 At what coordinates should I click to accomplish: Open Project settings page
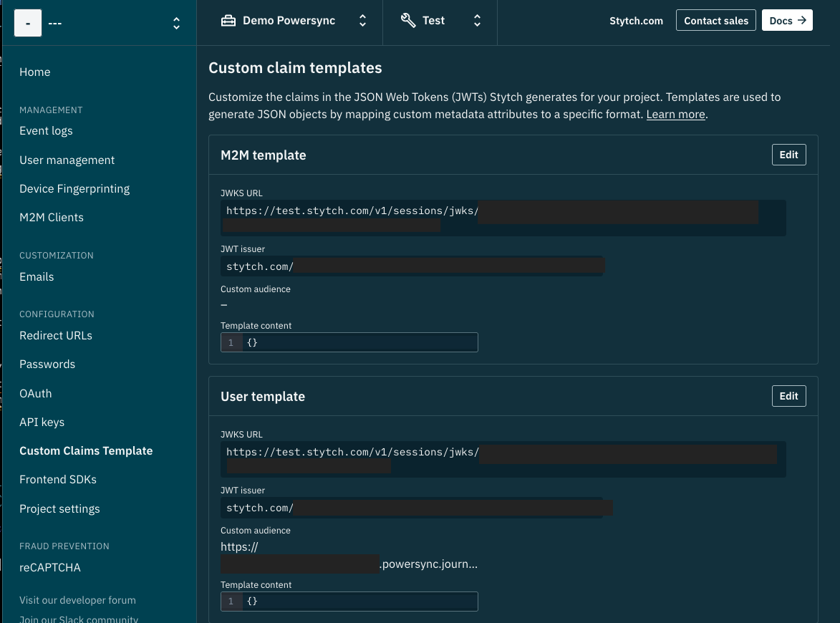59,509
